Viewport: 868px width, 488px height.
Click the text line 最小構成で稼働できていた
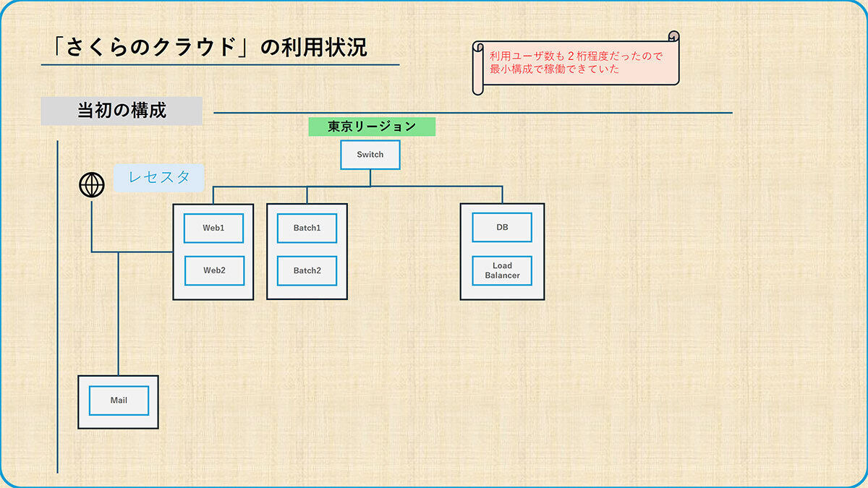pyautogui.click(x=555, y=70)
